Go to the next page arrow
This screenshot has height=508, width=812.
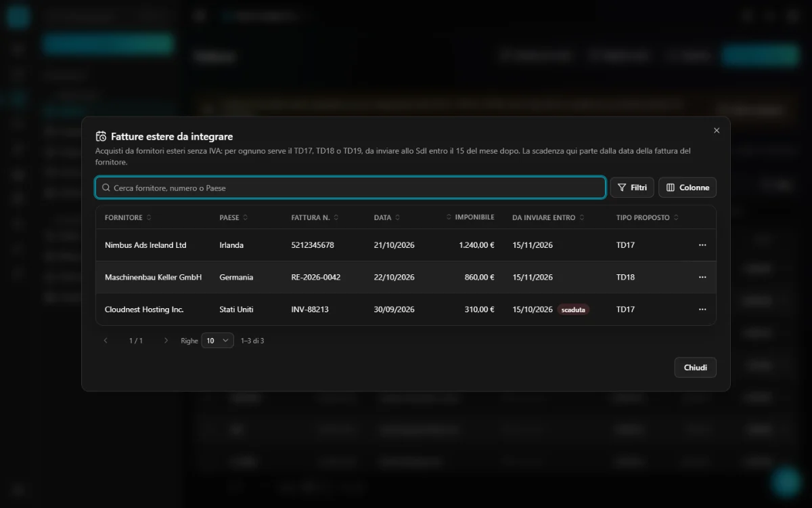[x=166, y=341]
